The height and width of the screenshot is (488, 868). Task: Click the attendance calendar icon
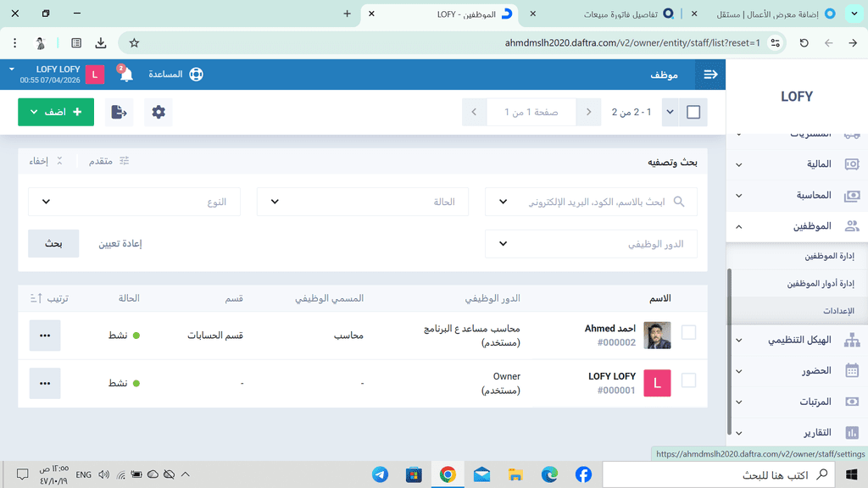click(852, 371)
